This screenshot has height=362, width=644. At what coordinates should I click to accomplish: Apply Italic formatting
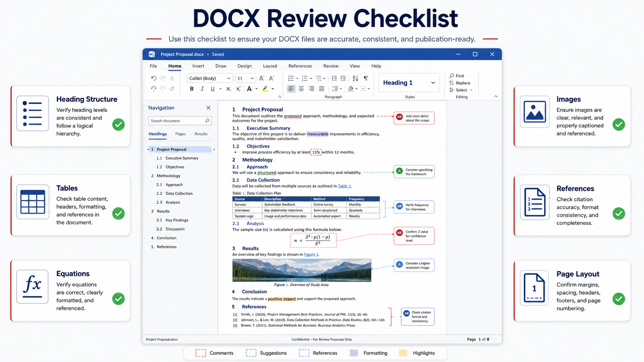[x=202, y=89]
